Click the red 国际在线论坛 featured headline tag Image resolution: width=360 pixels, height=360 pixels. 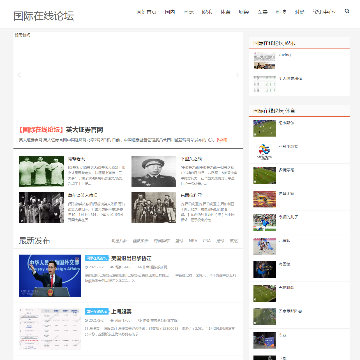coord(41,130)
